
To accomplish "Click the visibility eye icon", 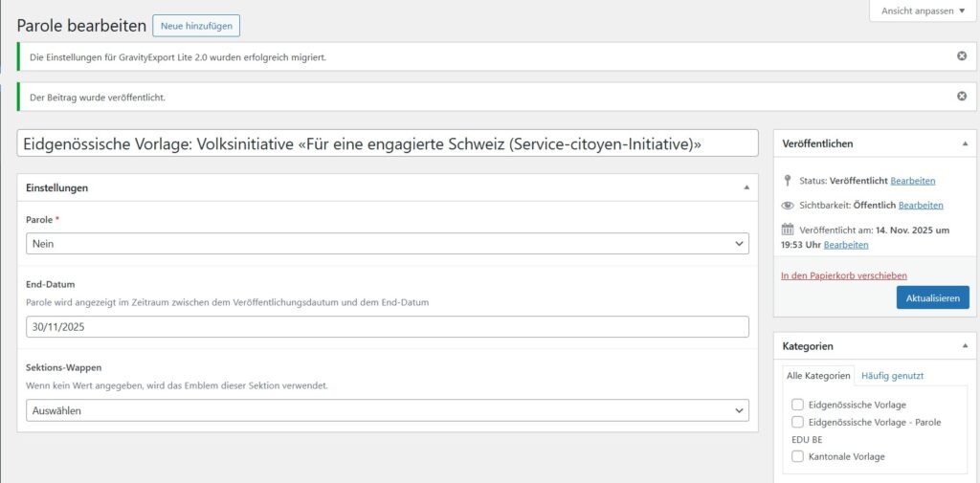I will pyautogui.click(x=788, y=206).
